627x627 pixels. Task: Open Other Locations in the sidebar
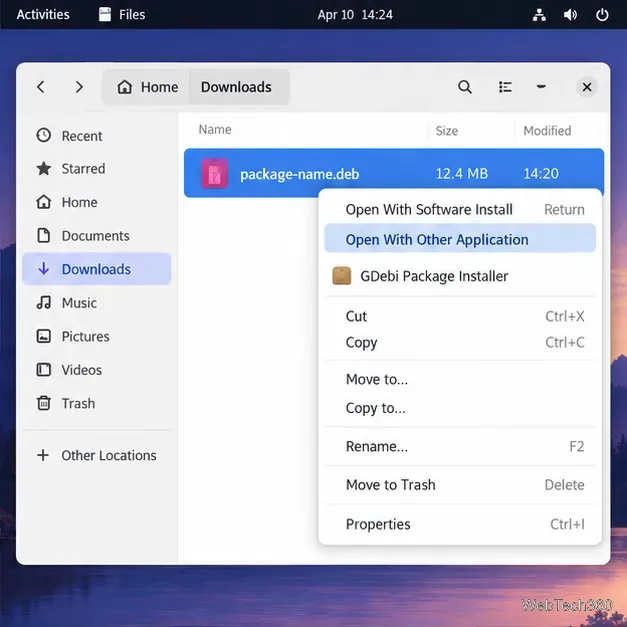pyautogui.click(x=97, y=455)
